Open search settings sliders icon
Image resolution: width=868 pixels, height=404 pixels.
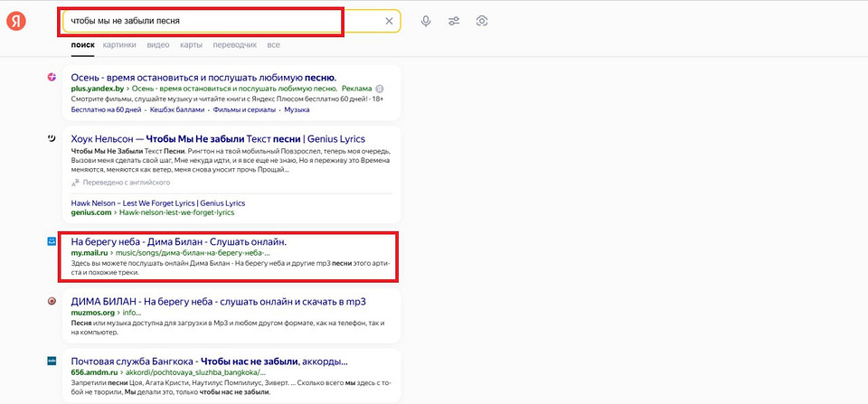(454, 21)
